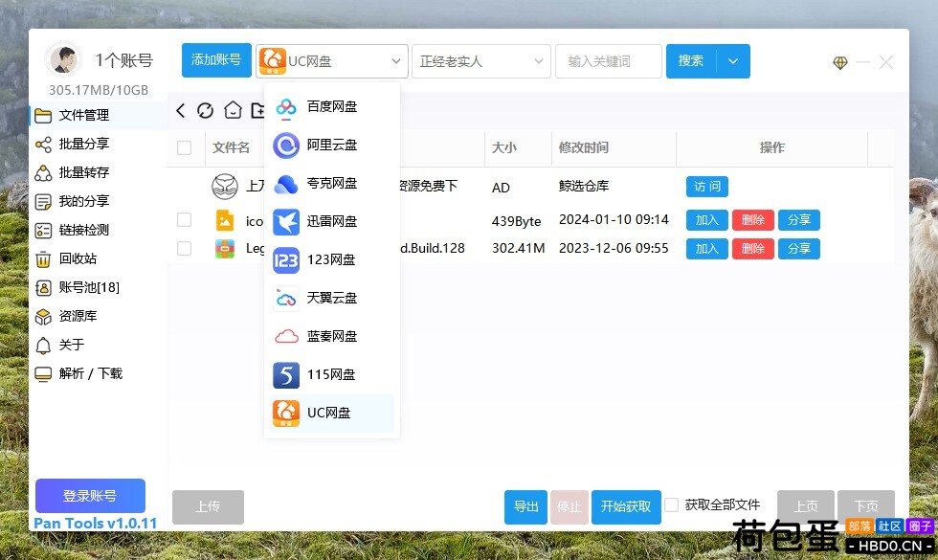Screen dimensions: 938x560
Task: Click the 文件管理 folder icon
Action: click(43, 116)
